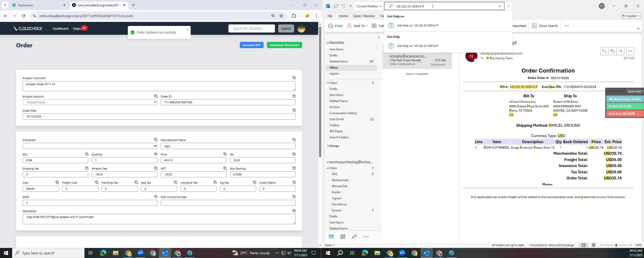This screenshot has width=644, height=258.
Task: Open Chrome extensions puzzle icon
Action: click(x=294, y=16)
